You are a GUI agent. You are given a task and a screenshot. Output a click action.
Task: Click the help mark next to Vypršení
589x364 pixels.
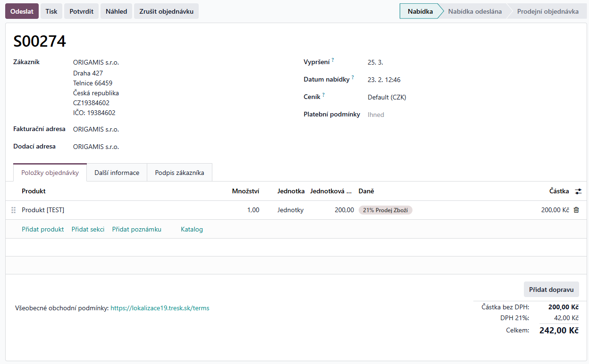click(x=332, y=60)
